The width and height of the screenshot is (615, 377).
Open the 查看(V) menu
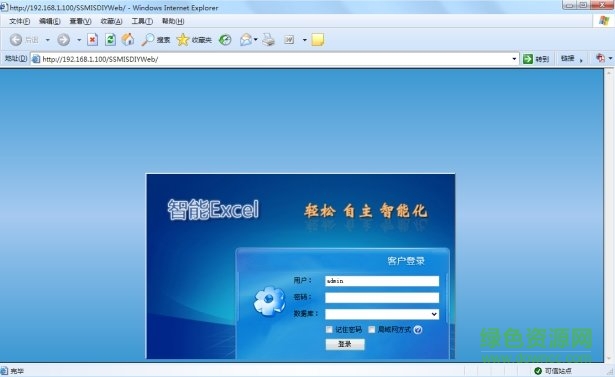[80, 21]
